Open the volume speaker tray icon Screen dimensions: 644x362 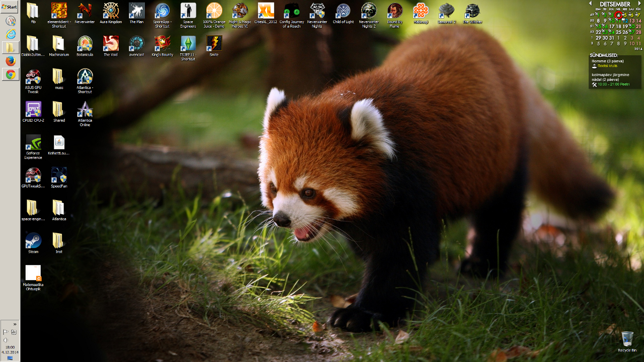(6, 340)
